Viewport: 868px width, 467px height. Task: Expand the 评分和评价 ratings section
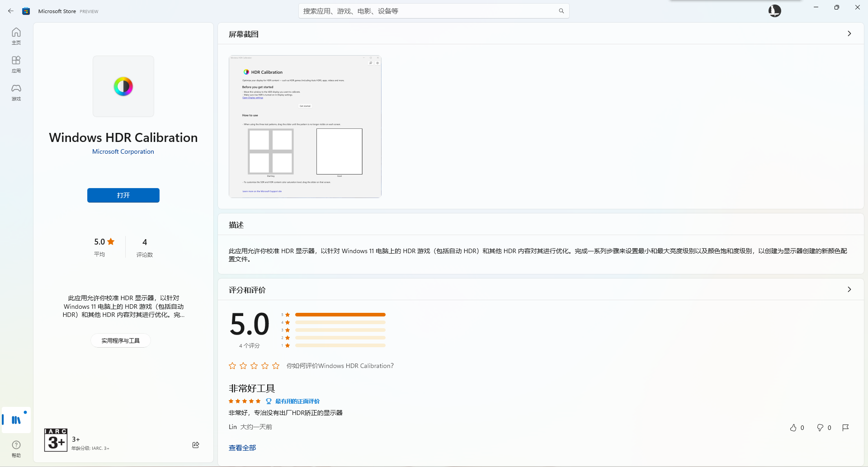(849, 289)
